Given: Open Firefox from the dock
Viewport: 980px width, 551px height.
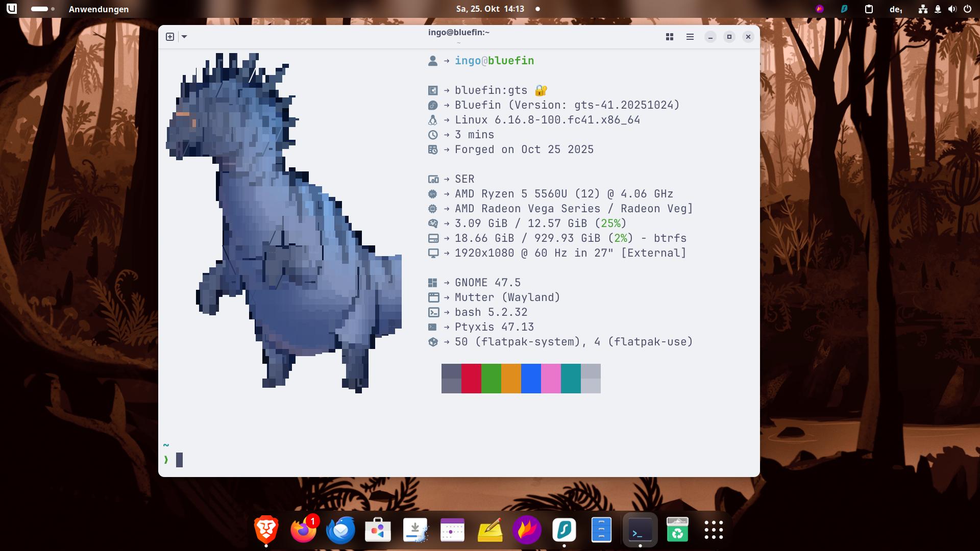Looking at the screenshot, I should pos(304,530).
